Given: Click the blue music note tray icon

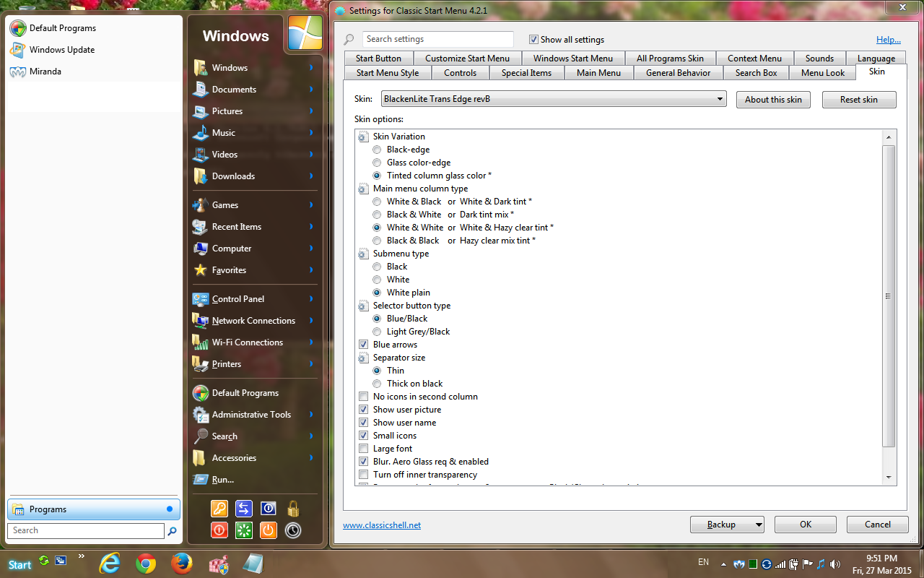Looking at the screenshot, I should click(x=821, y=564).
